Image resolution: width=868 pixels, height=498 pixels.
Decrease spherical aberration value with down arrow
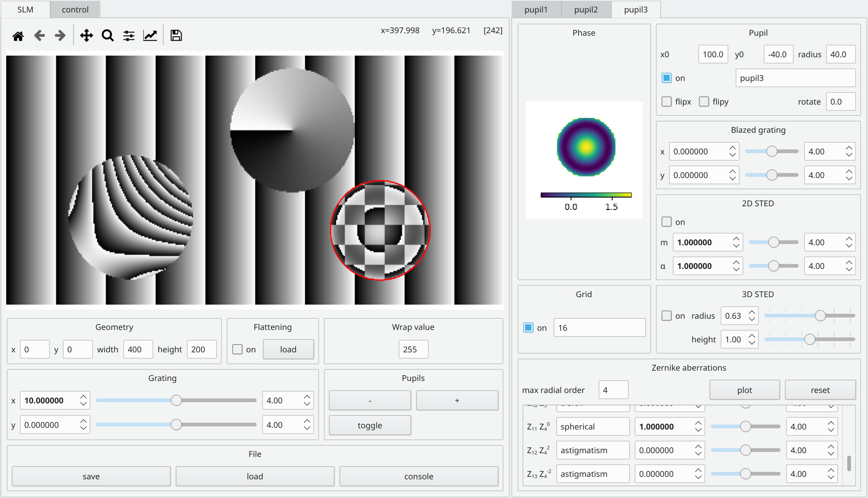click(x=698, y=430)
